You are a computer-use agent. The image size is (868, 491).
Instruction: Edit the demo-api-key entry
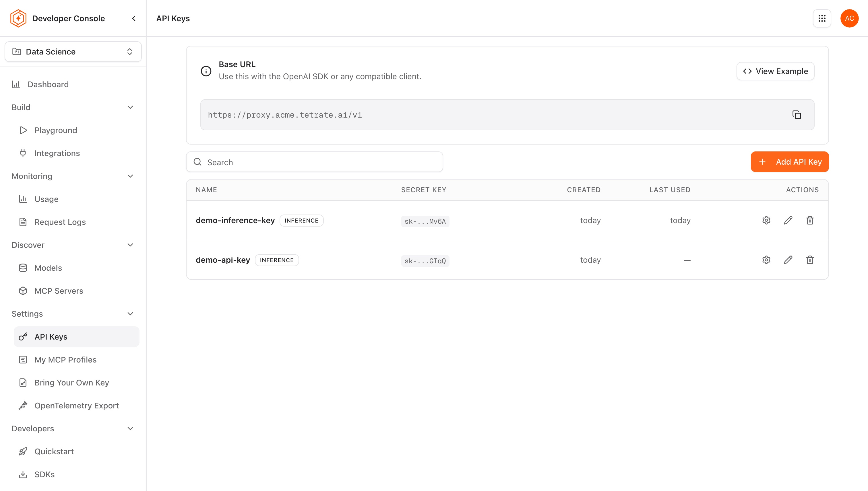(x=788, y=260)
